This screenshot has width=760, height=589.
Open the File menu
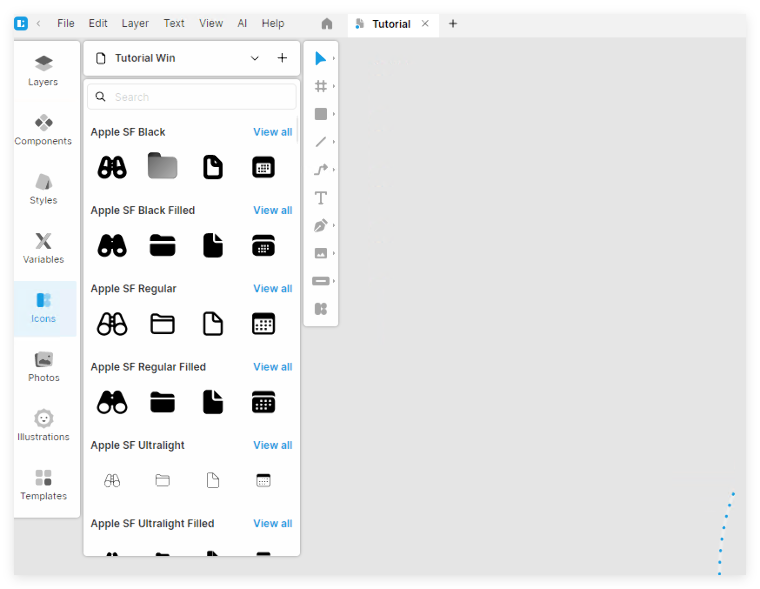pyautogui.click(x=65, y=23)
